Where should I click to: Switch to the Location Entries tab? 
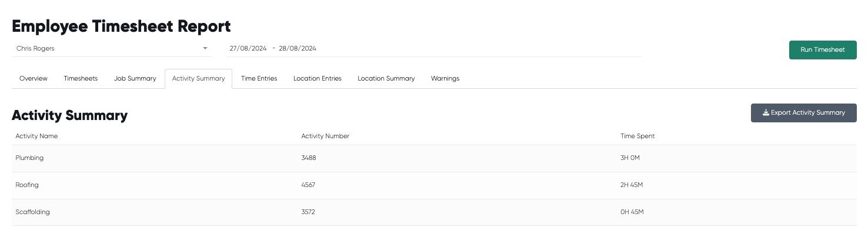(x=318, y=78)
